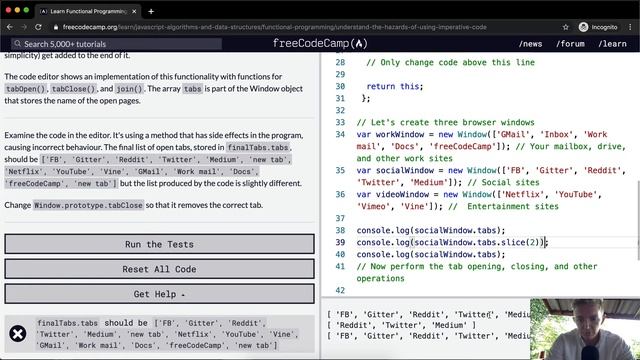
Task: Click the search magnifier icon
Action: (x=17, y=44)
